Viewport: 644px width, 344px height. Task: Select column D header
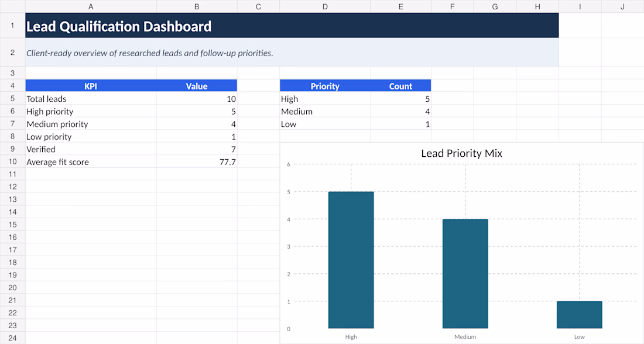325,6
